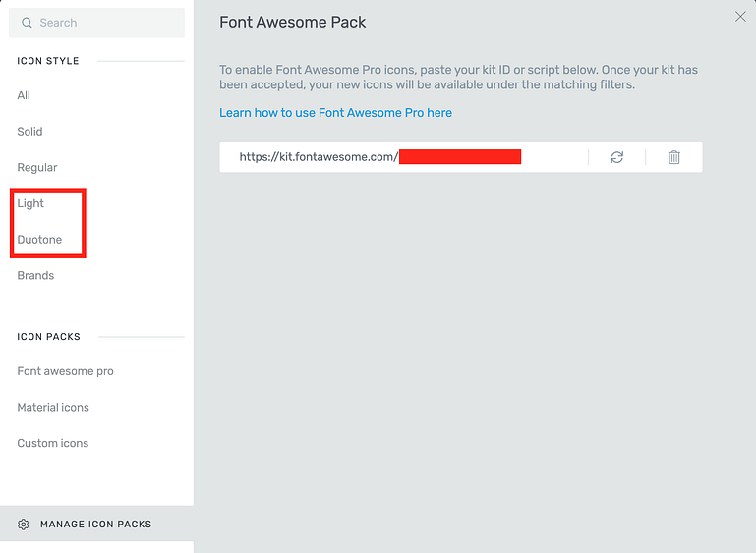The height and width of the screenshot is (553, 756).
Task: Select the Duotone icon style
Action: click(x=39, y=240)
